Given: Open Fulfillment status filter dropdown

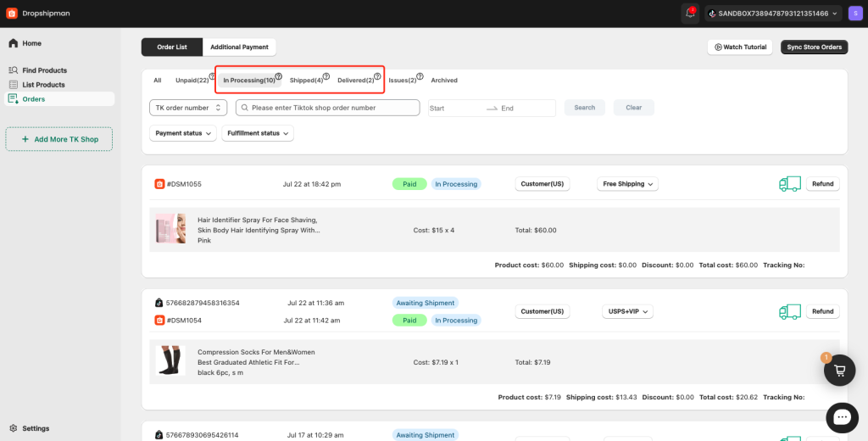Looking at the screenshot, I should click(258, 133).
